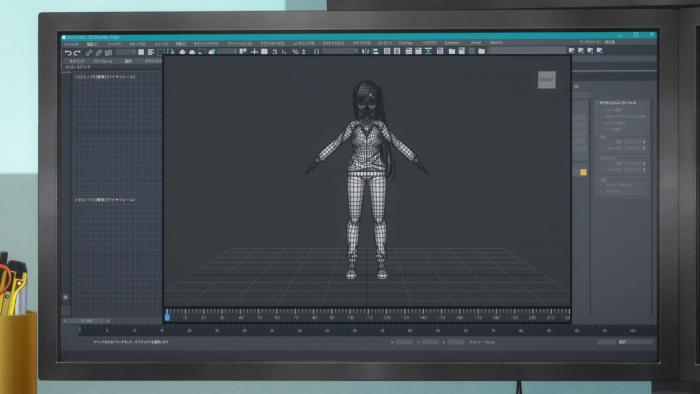The height and width of the screenshot is (394, 700).
Task: Open the first menu in the menu bar
Action: tap(71, 45)
